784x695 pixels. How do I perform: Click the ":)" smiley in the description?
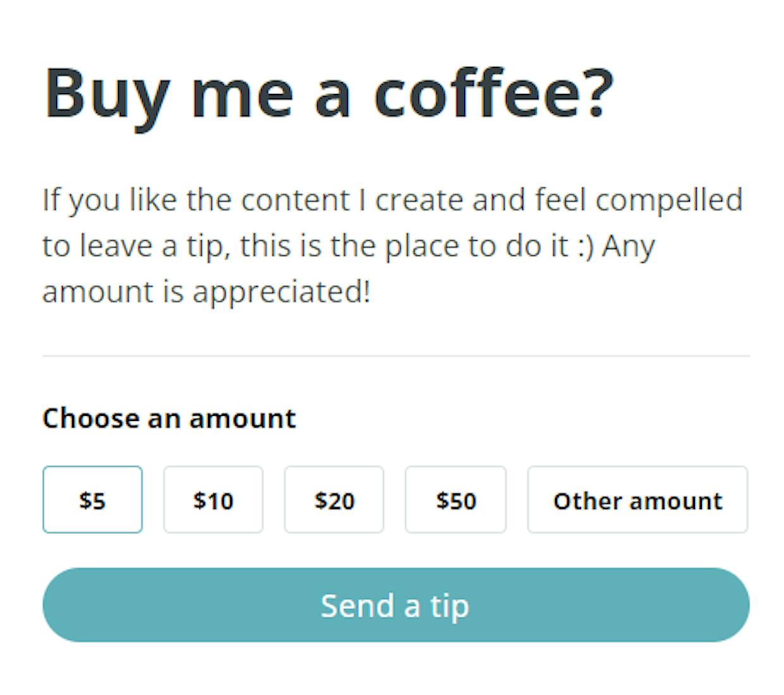585,246
